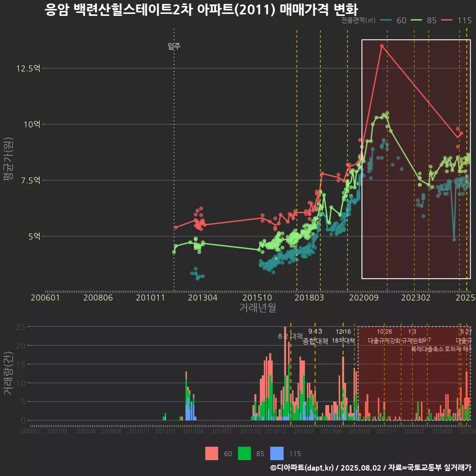Viewport: 476px width, 476px height.
Task: Click the '115' label in the top legend
Action: pyautogui.click(x=465, y=20)
